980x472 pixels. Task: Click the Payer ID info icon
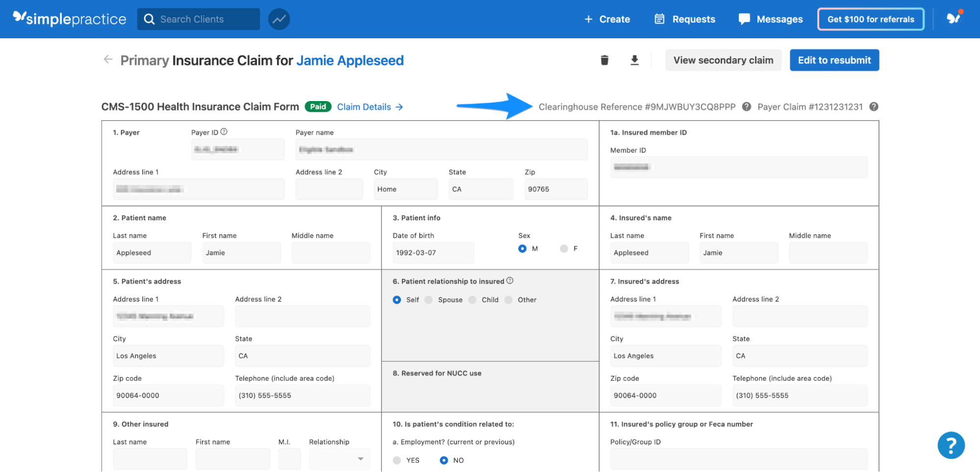[225, 131]
